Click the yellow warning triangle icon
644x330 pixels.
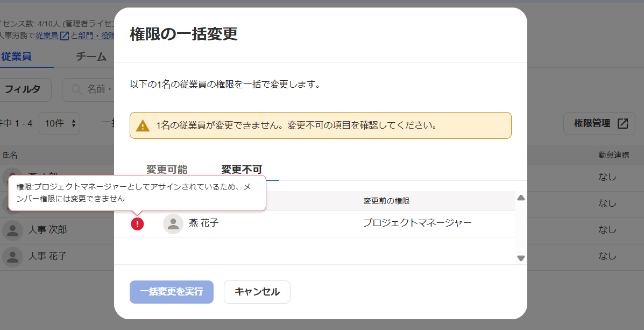(143, 125)
